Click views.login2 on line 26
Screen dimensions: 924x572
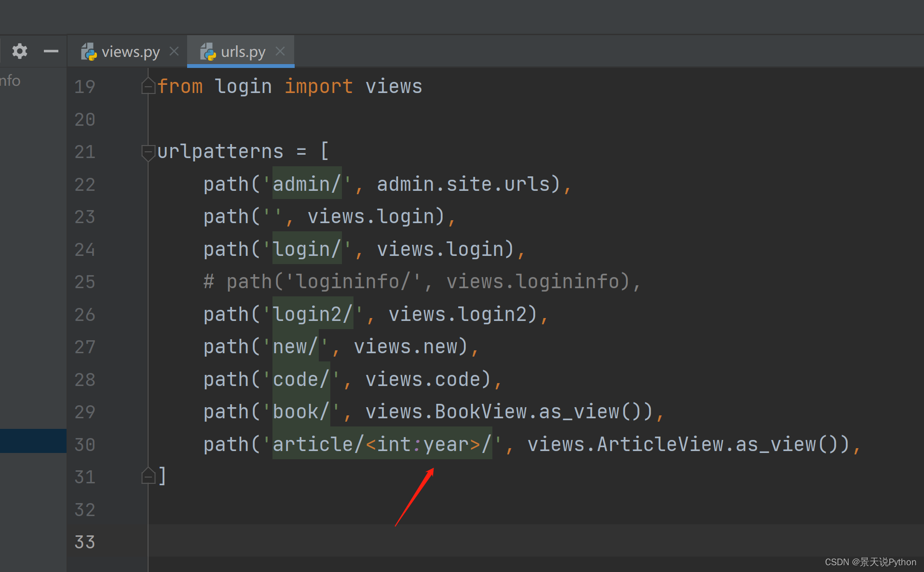(458, 314)
